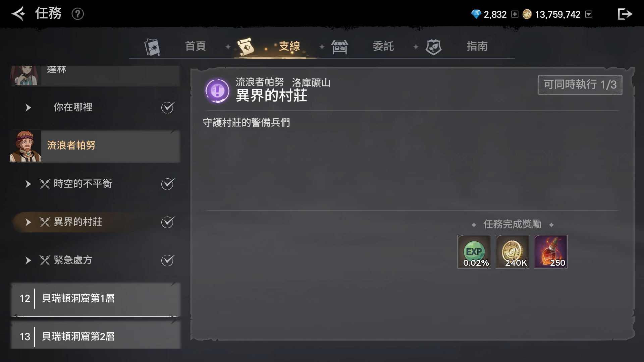Click the purple exclamation quest icon
The image size is (644, 362).
coord(217,90)
